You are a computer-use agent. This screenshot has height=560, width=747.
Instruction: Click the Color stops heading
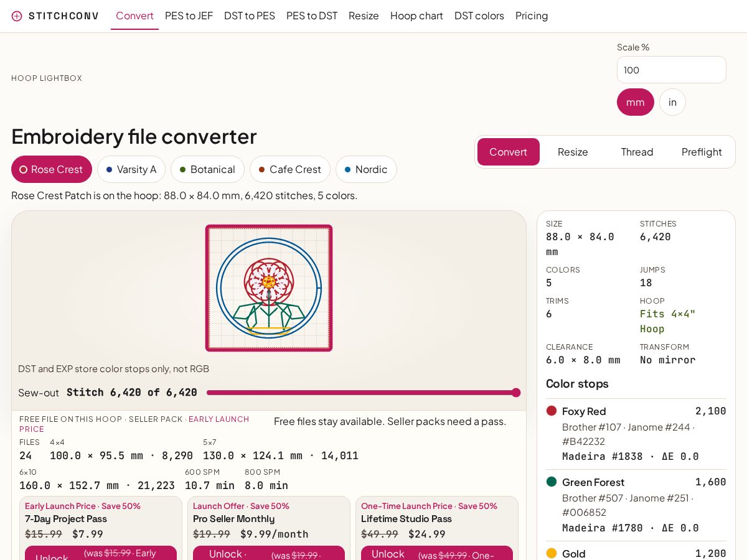pos(577,383)
